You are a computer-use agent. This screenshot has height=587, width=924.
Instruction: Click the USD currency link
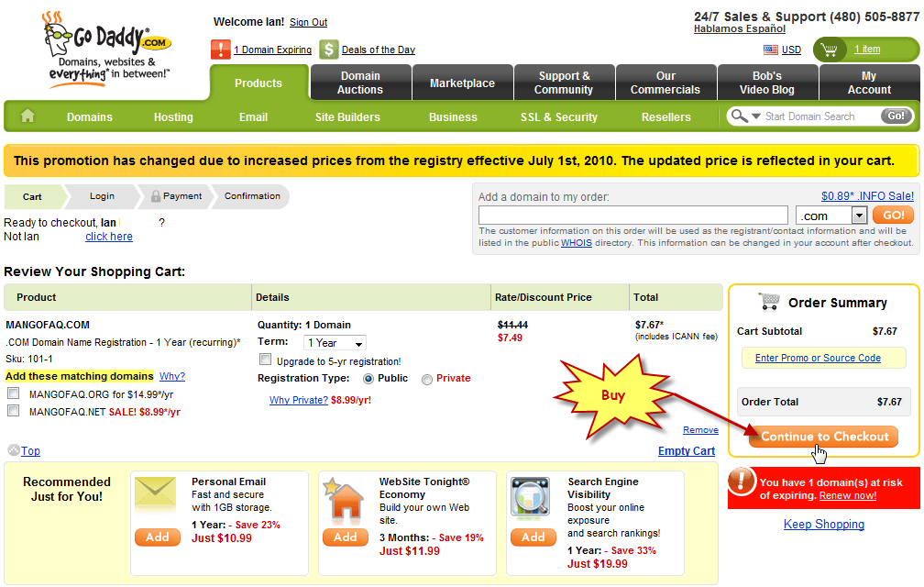point(791,50)
